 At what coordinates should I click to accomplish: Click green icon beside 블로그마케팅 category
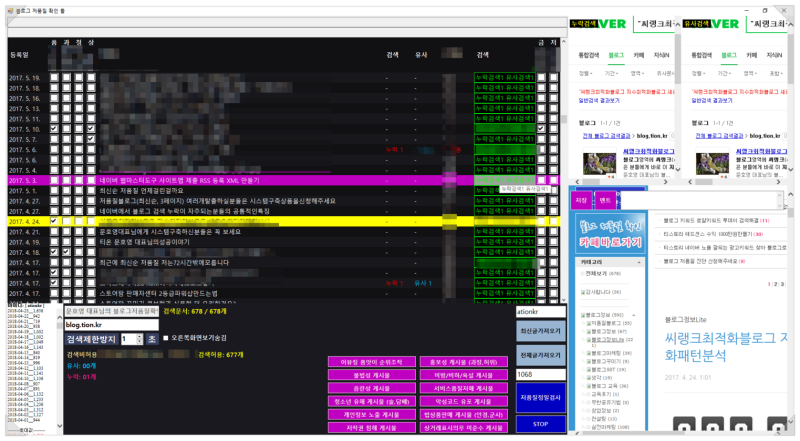click(x=588, y=353)
